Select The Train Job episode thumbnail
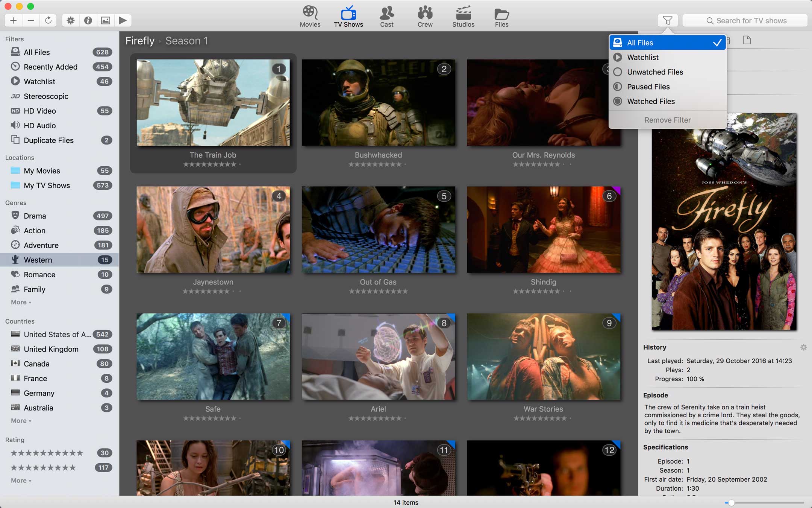The width and height of the screenshot is (812, 508). point(213,102)
